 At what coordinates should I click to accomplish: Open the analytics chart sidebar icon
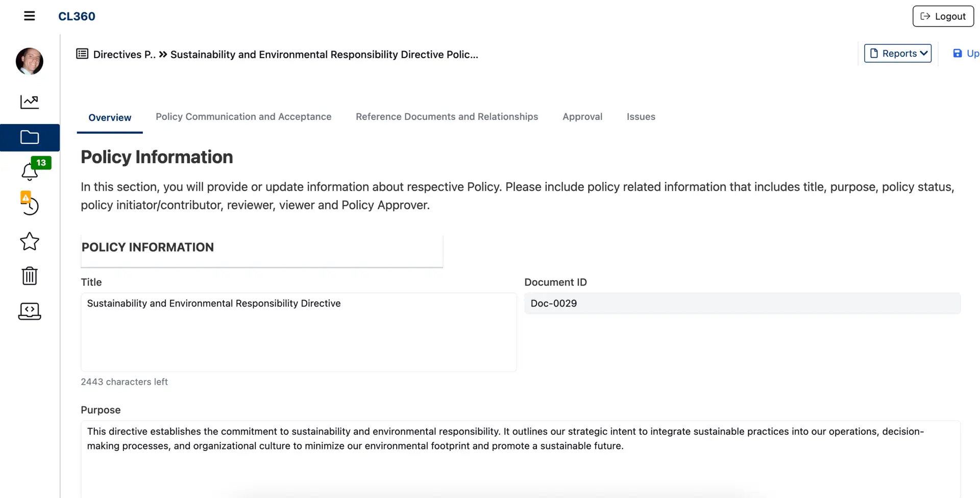coord(30,102)
